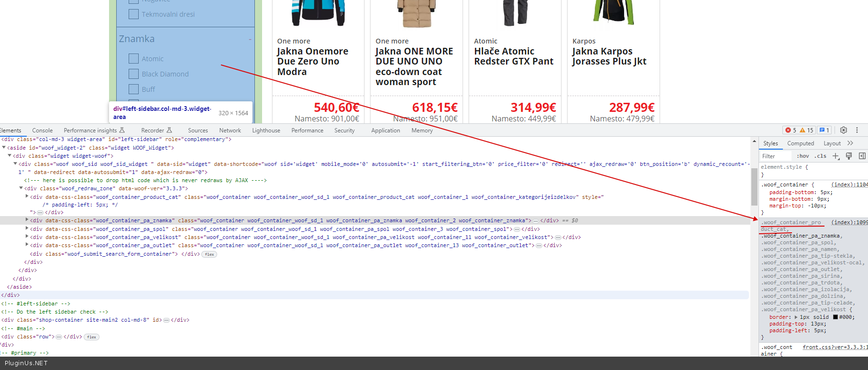The height and width of the screenshot is (370, 868).
Task: Open the Computed styles tab
Action: pos(800,143)
